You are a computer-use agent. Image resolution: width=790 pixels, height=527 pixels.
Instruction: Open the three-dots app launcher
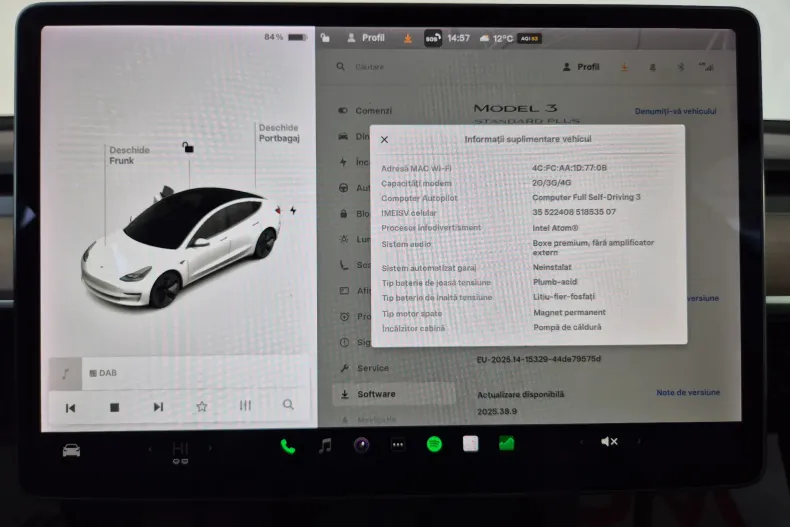(x=398, y=444)
